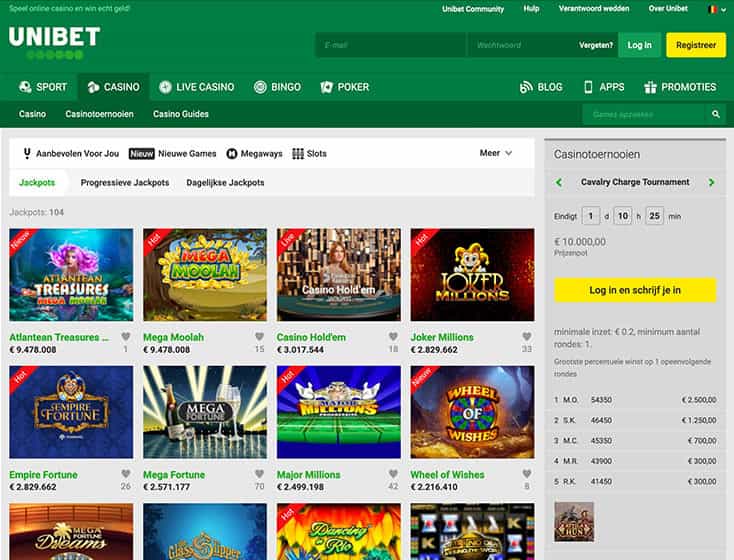
Task: Favorite Mega Fortune with heart icon
Action: [x=259, y=474]
